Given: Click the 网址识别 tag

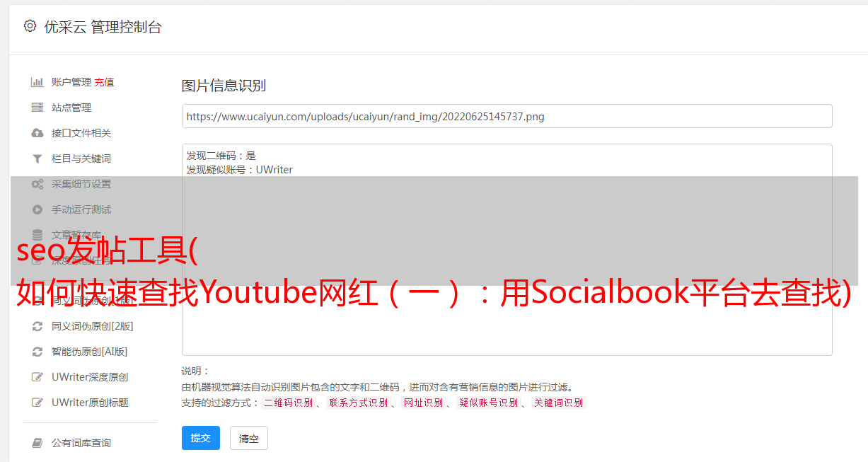Looking at the screenshot, I should (x=423, y=403).
